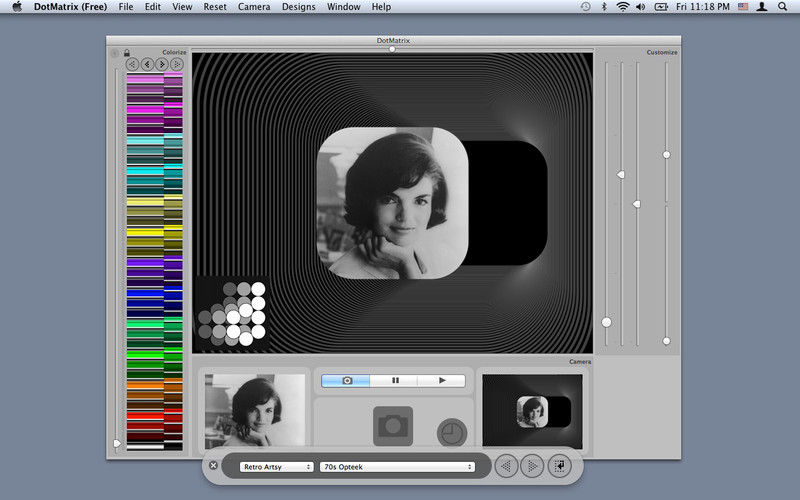Go to the previous design with left triangle
The width and height of the screenshot is (800, 500).
pos(506,466)
